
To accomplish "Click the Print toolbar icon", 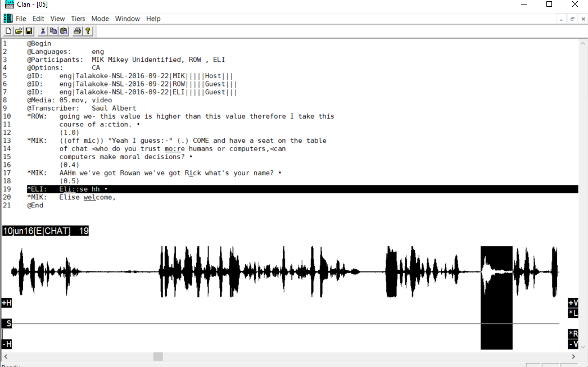I will 77,31.
